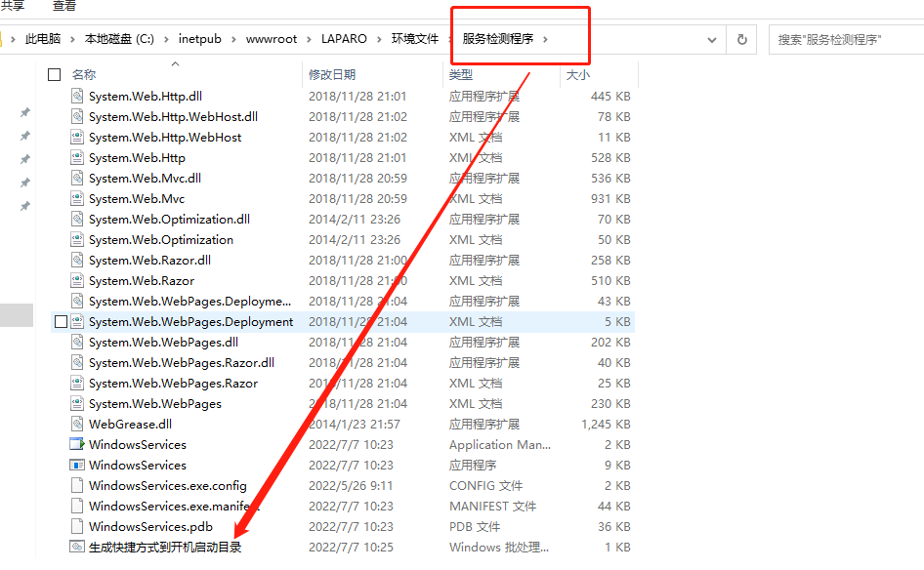Click the 服务检测程序 breadcrumb segment
Image resolution: width=924 pixels, height=570 pixels.
tap(498, 39)
